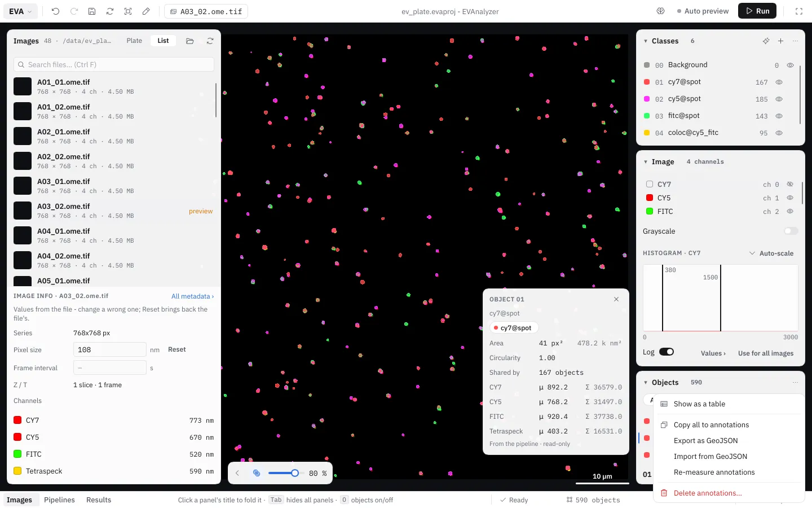Enable the Grayscale switch
The height and width of the screenshot is (508, 812).
[791, 231]
